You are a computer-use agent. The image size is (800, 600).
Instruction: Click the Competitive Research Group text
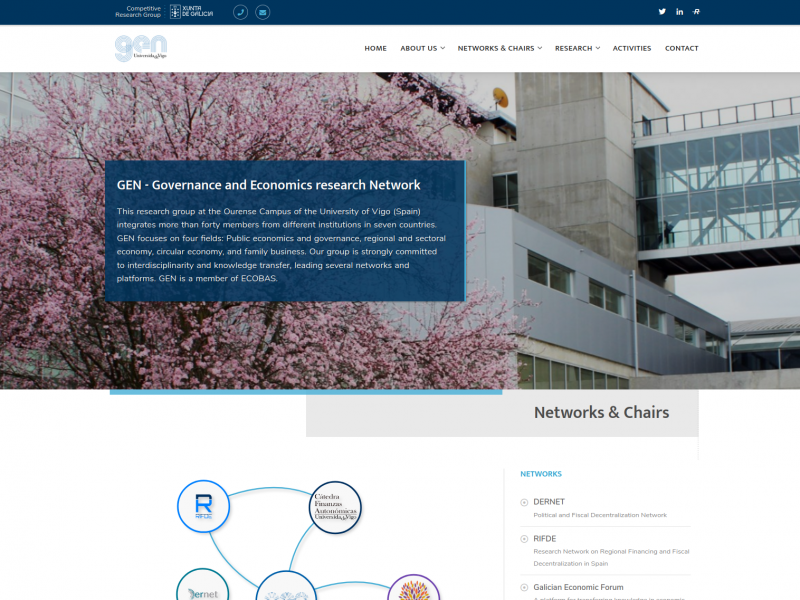(138, 12)
